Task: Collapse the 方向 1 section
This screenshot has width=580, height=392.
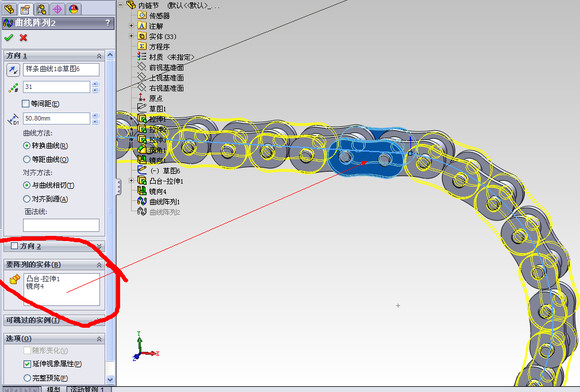Action: coord(99,56)
